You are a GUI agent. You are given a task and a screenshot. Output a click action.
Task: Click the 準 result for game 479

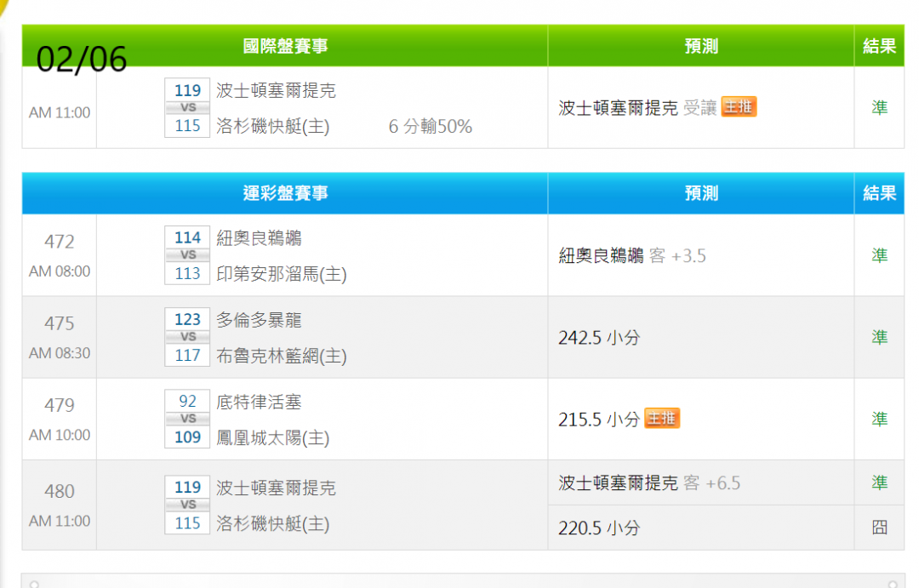[x=879, y=419]
